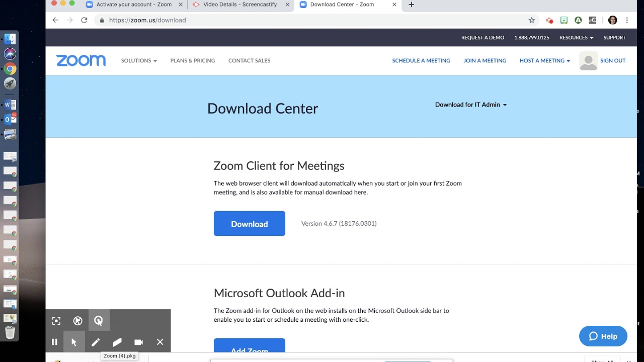644x362 pixels.
Task: Reload the current page
Action: click(84, 20)
